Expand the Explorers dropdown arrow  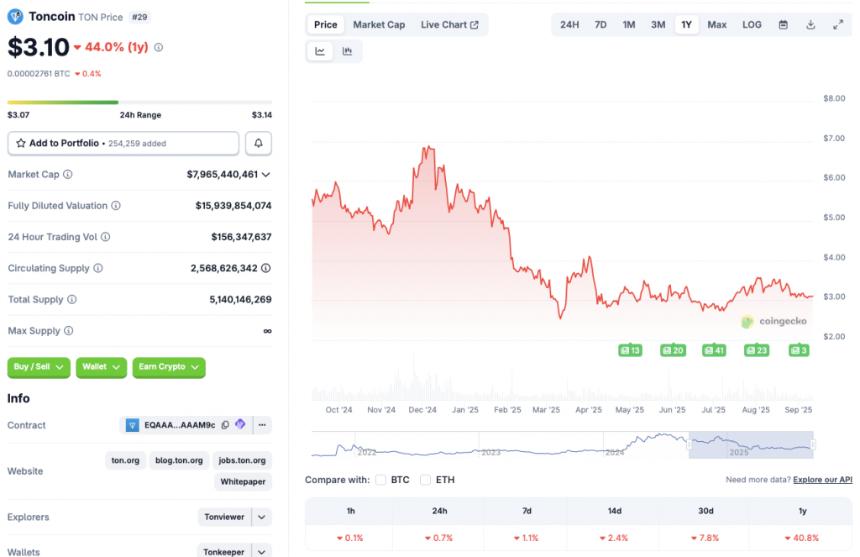(x=262, y=517)
